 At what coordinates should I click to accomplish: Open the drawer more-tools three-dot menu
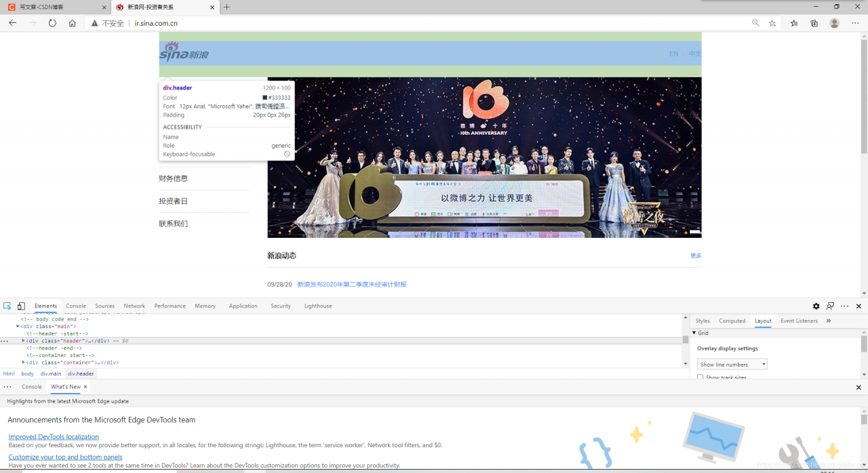pyautogui.click(x=7, y=387)
